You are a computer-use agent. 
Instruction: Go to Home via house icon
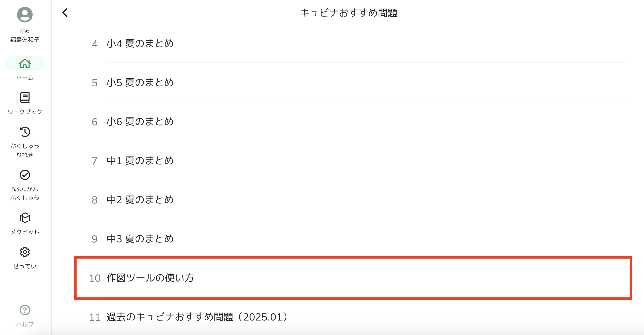[25, 63]
